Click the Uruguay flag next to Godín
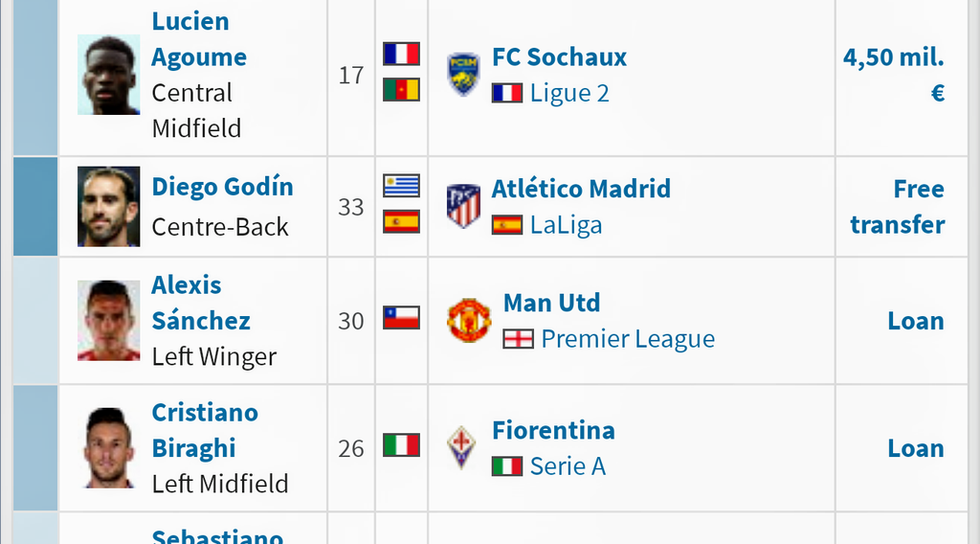The image size is (980, 544). point(401,187)
